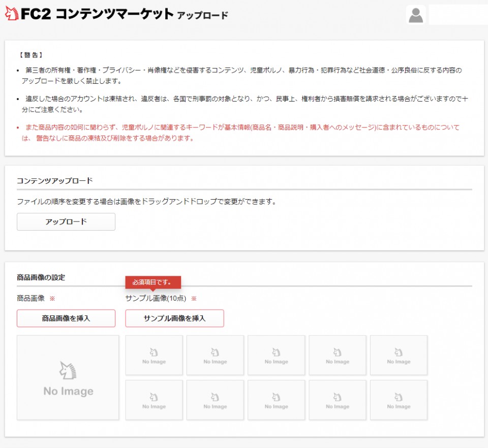Click the アップロード button
The height and width of the screenshot is (448, 488).
point(66,221)
